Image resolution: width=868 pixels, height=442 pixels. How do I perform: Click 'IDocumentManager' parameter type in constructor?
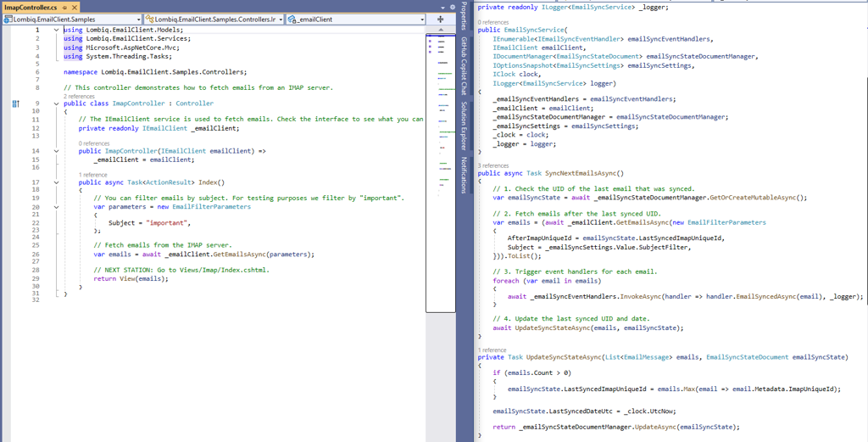tap(520, 57)
